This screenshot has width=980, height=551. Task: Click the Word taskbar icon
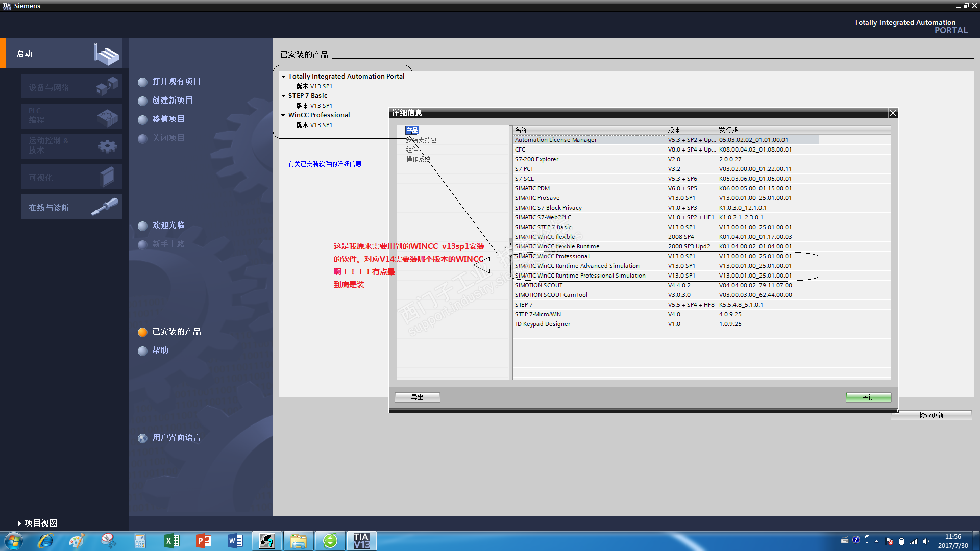235,541
